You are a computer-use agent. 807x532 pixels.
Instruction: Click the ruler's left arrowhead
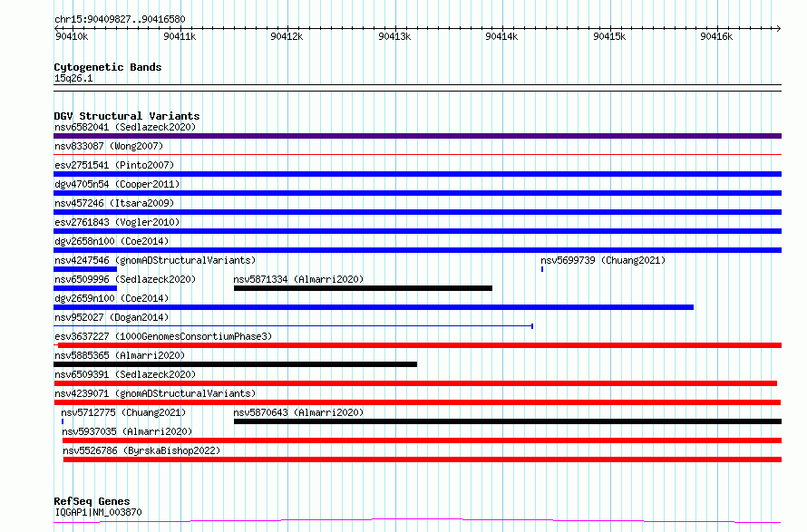[x=56, y=28]
